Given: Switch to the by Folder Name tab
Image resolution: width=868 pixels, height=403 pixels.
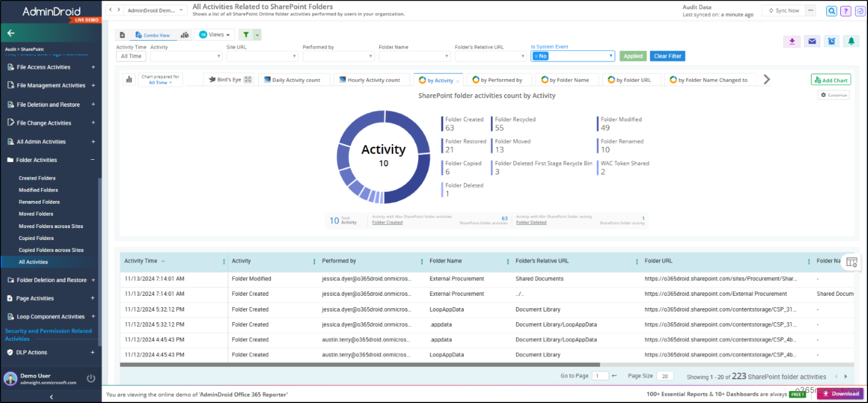Looking at the screenshot, I should coord(567,80).
